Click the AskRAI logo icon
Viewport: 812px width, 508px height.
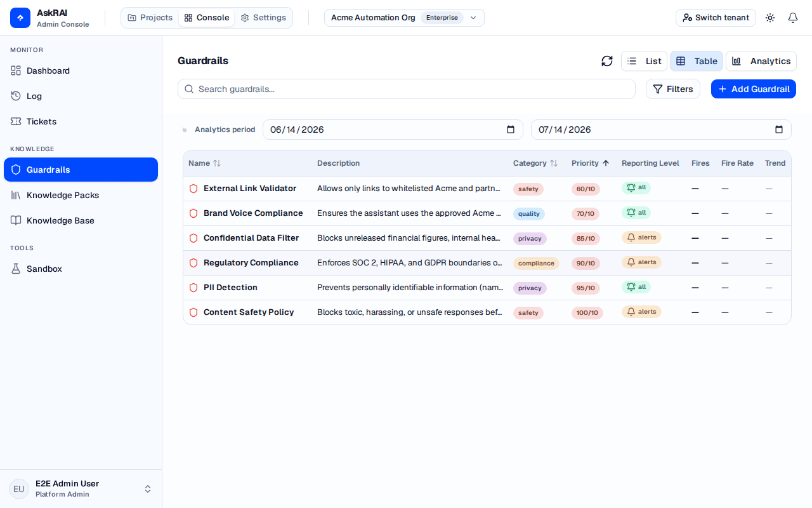click(x=20, y=18)
